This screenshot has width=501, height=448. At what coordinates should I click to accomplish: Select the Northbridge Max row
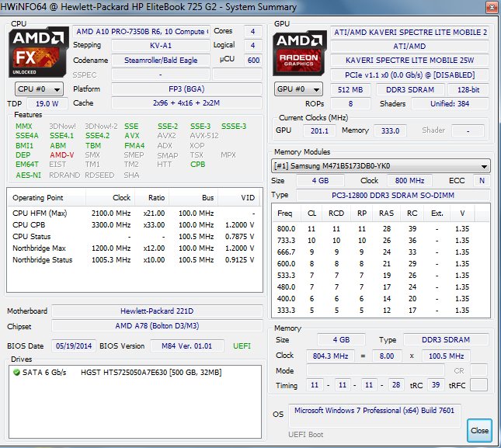point(134,248)
